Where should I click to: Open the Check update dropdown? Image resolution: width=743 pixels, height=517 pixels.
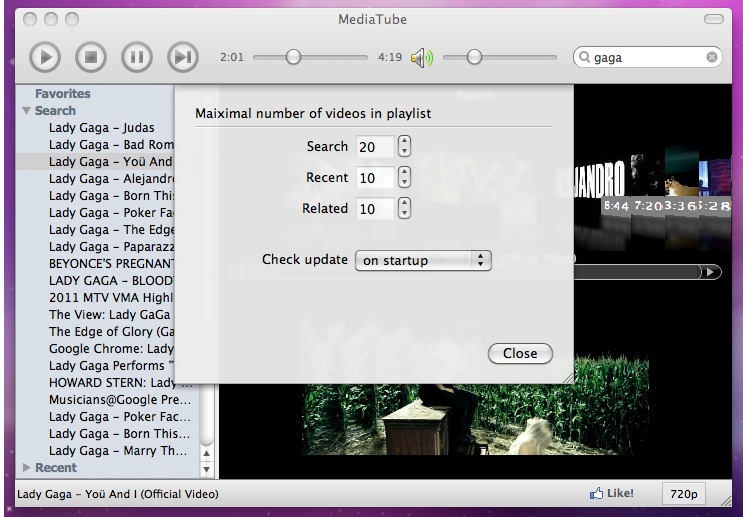[423, 260]
